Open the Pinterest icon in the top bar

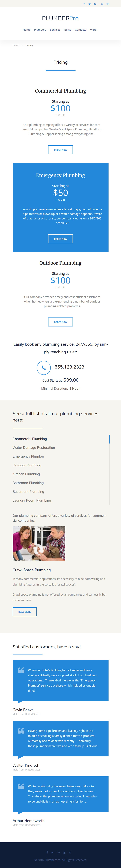click(x=107, y=4)
